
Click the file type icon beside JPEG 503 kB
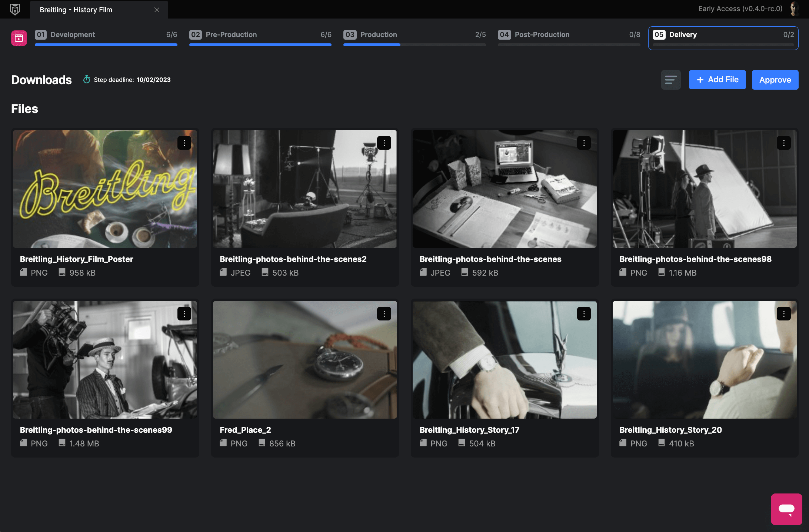coord(223,272)
